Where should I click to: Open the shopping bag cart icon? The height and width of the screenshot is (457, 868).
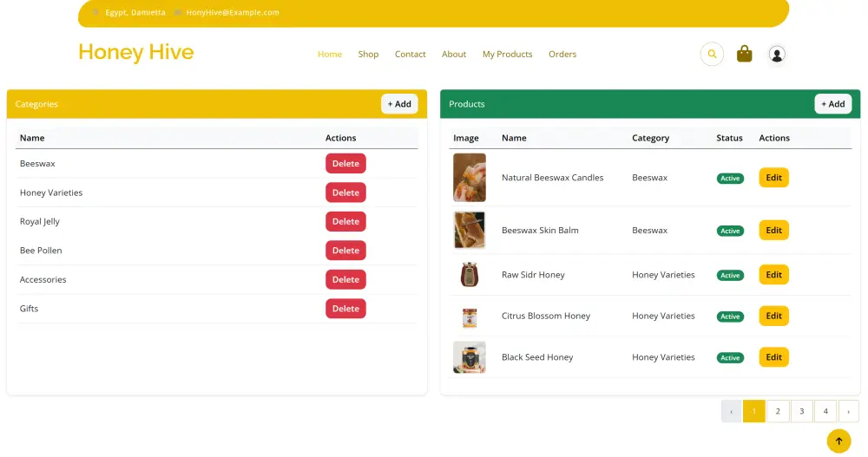[744, 54]
